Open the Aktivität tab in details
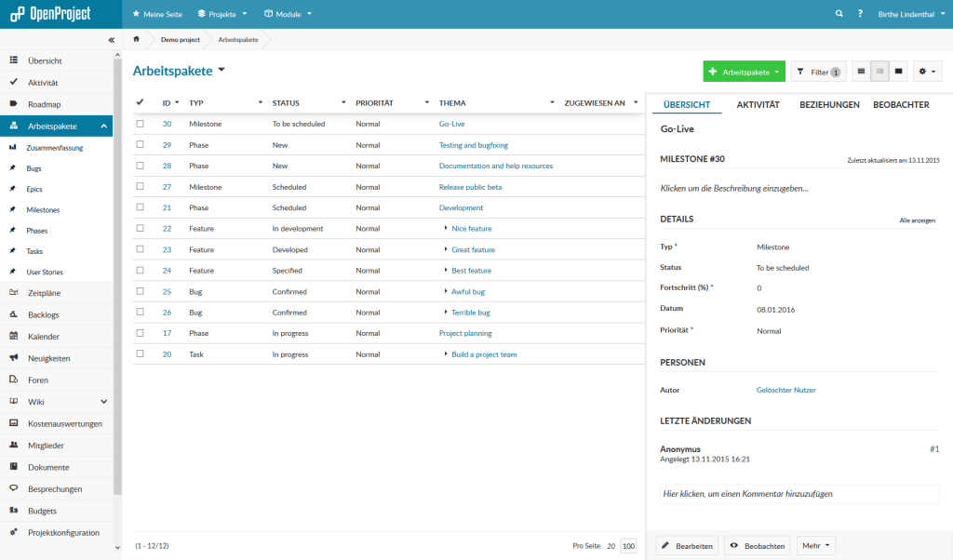Screen dimensions: 953x560 758,105
